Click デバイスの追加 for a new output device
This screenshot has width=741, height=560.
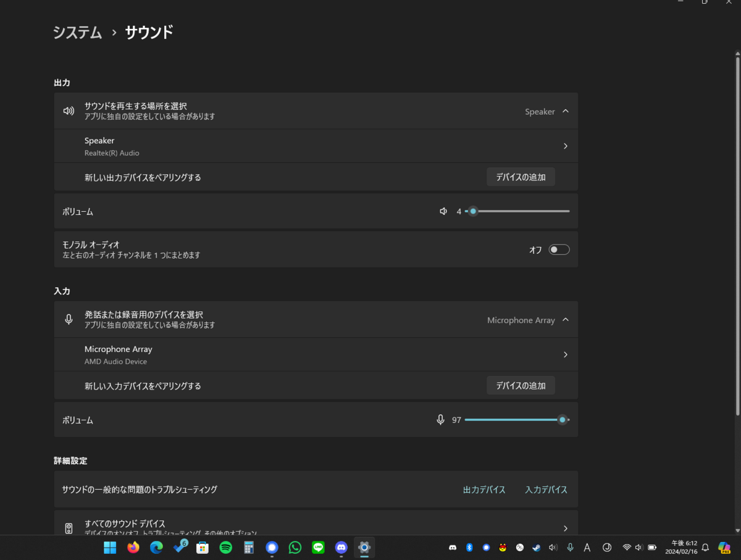click(x=521, y=177)
